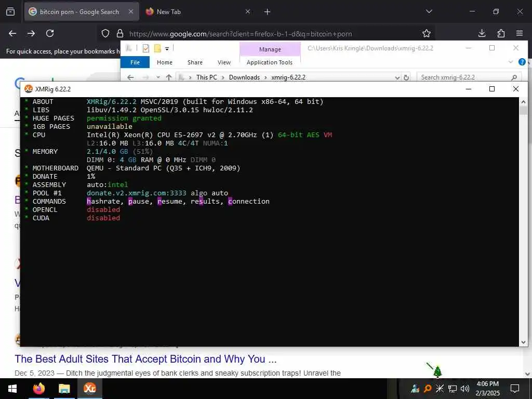
Task: Open the Manage contextual ribbon tab
Action: (x=270, y=49)
